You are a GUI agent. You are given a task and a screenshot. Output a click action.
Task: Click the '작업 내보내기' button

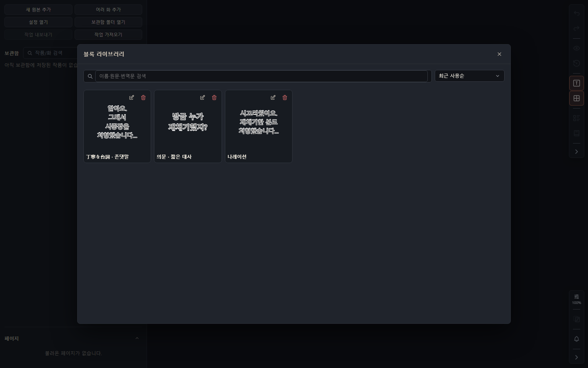[x=38, y=35]
